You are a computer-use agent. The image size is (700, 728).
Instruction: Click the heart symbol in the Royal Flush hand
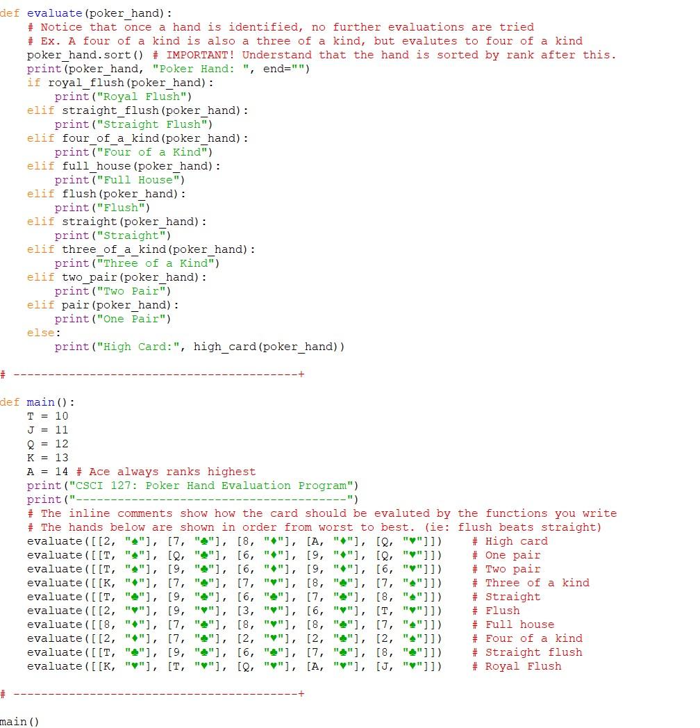tap(134, 666)
